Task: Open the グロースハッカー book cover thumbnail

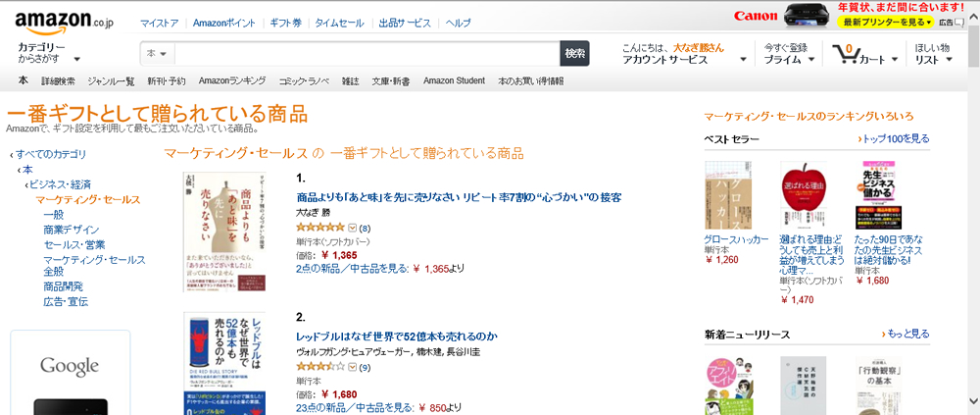Action: pos(728,195)
